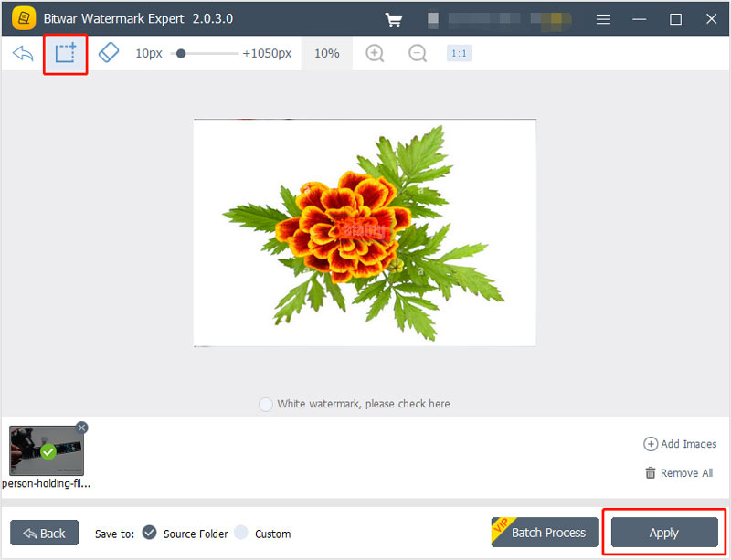
Task: Click the zoom out magnifier icon
Action: 418,53
